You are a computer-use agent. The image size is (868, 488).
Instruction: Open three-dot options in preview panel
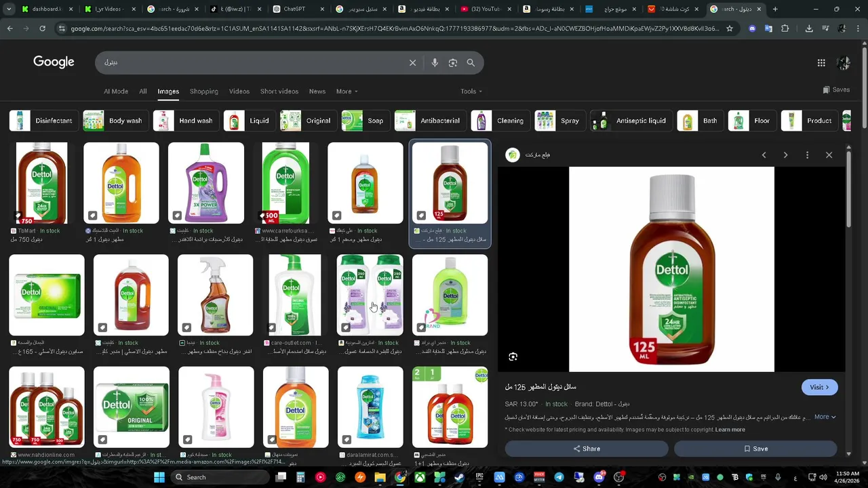pyautogui.click(x=807, y=155)
